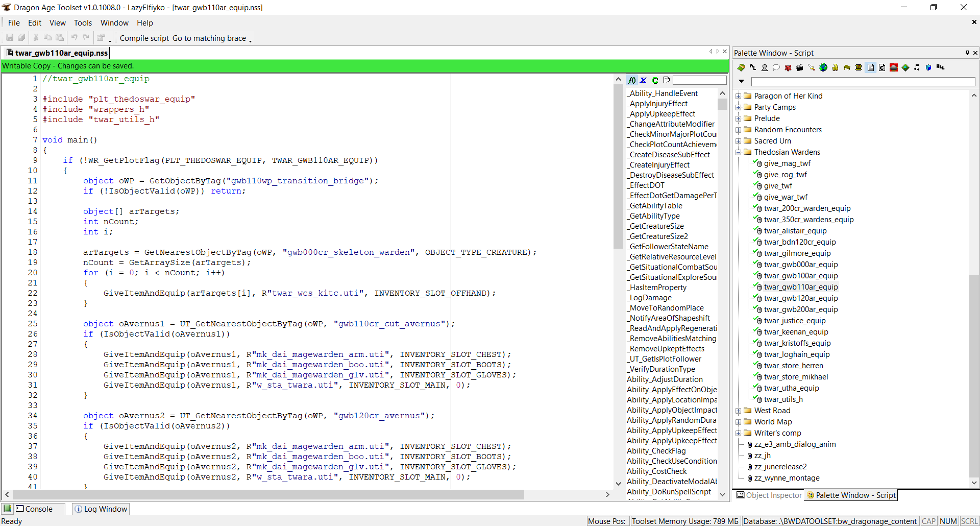Click the code editor horizontal scrollbar
The width and height of the screenshot is (980, 526).
[x=268, y=494]
